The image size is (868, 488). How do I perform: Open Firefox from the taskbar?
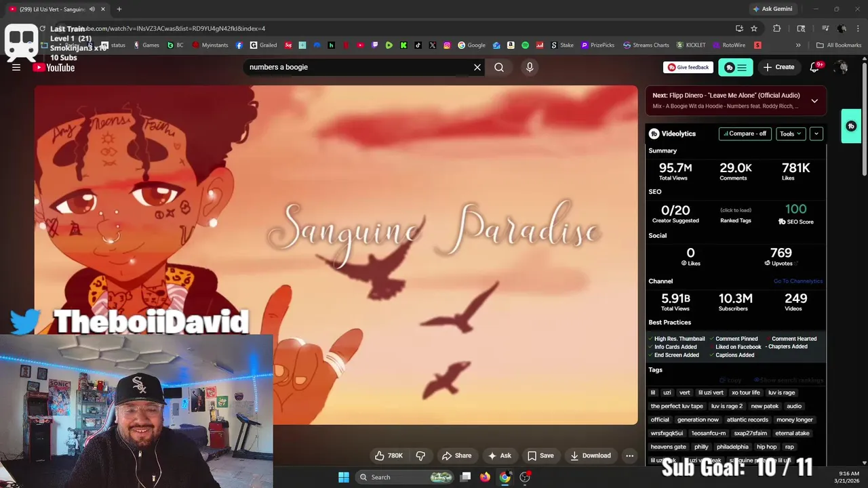click(485, 477)
